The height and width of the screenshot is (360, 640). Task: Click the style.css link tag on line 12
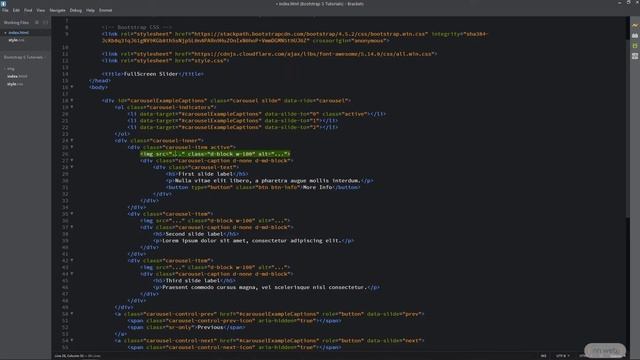[165, 60]
